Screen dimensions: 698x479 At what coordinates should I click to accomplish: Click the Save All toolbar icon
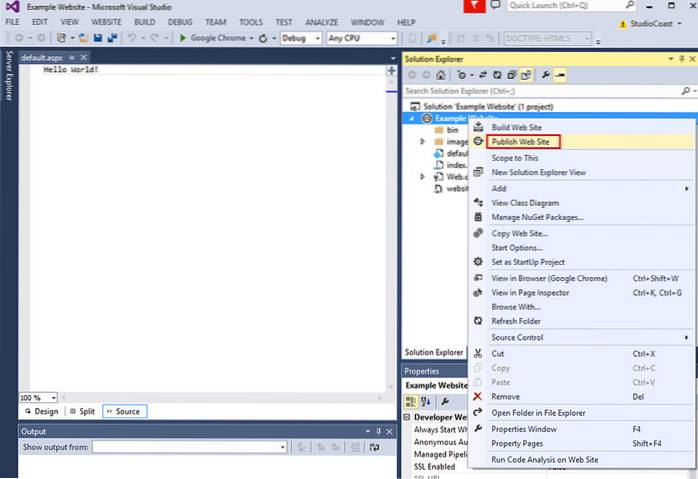pyautogui.click(x=112, y=38)
